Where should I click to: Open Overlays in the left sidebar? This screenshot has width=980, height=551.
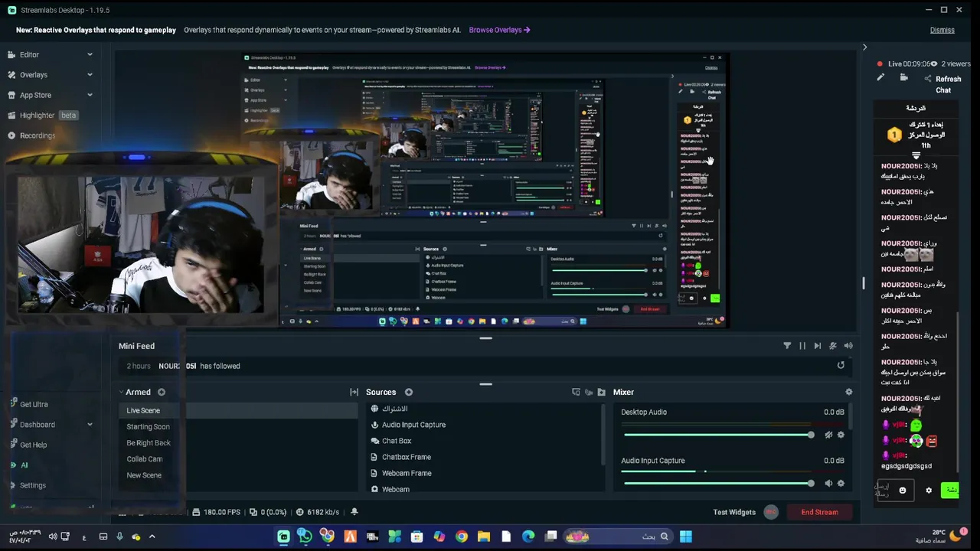point(33,75)
